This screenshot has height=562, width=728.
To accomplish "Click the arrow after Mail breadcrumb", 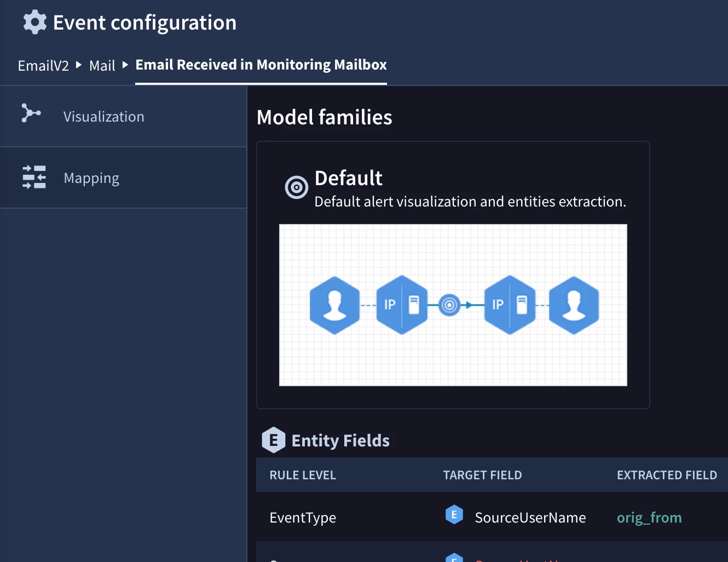I will point(125,65).
